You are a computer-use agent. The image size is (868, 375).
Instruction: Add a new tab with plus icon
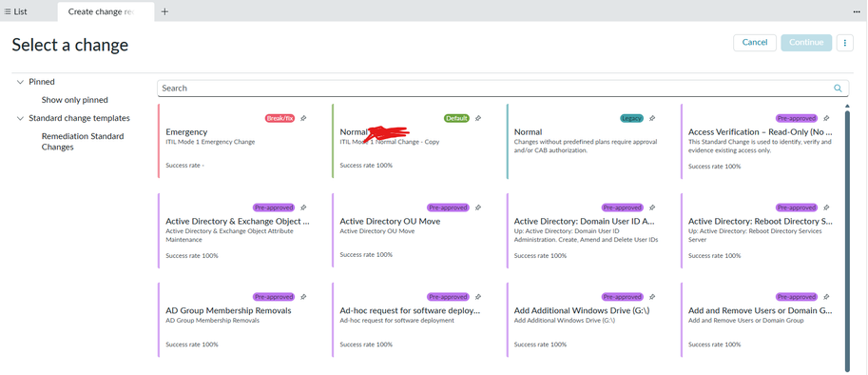(164, 11)
